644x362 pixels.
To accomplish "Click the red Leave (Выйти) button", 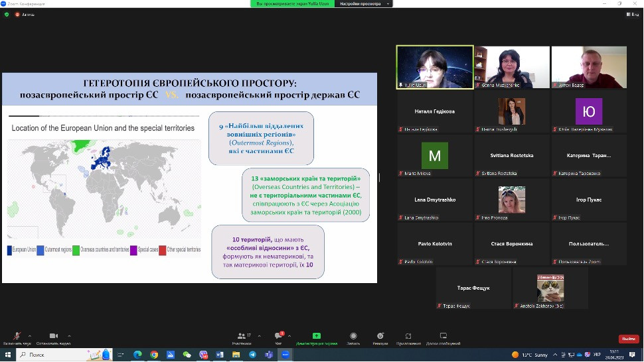I will click(x=628, y=339).
